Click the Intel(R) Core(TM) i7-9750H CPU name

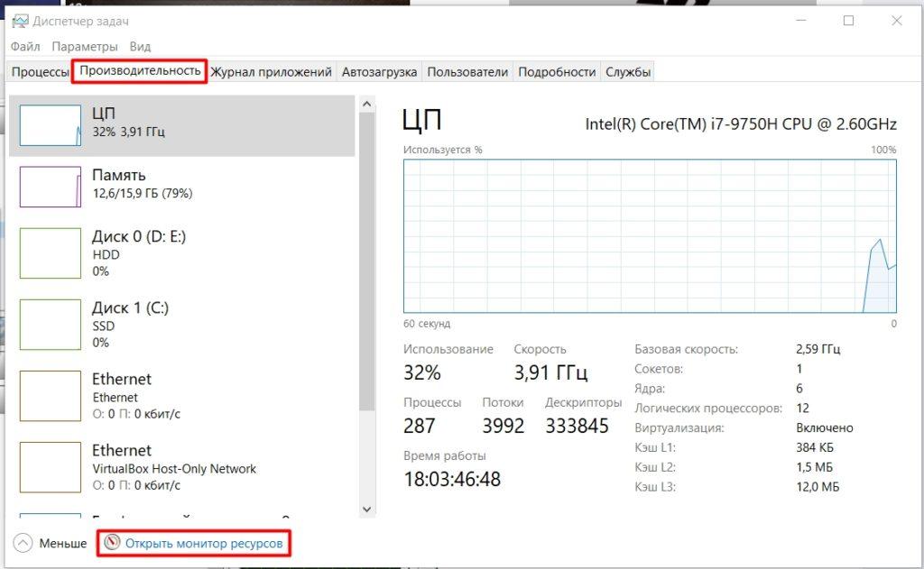tap(741, 124)
